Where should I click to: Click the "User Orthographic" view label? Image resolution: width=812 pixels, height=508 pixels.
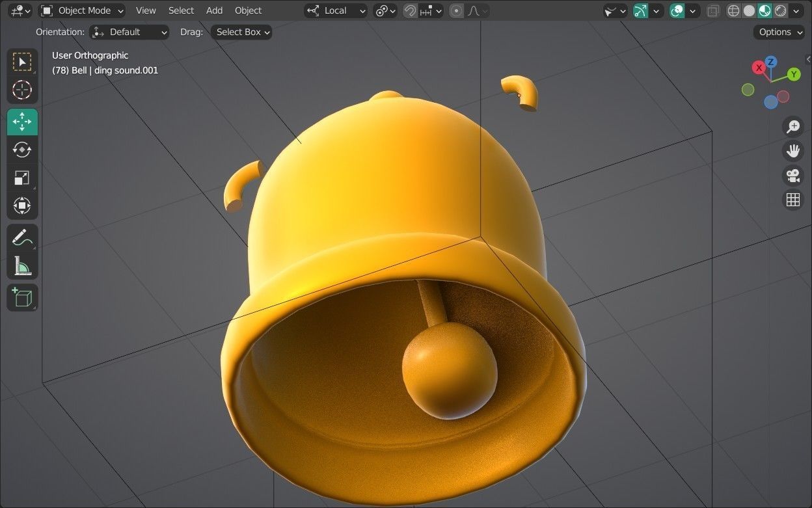[x=90, y=55]
